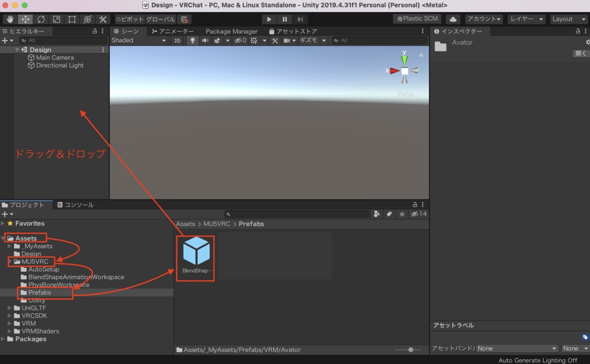Click MU5VRC in the breadcrumb path
The height and width of the screenshot is (364, 590).
[x=217, y=223]
